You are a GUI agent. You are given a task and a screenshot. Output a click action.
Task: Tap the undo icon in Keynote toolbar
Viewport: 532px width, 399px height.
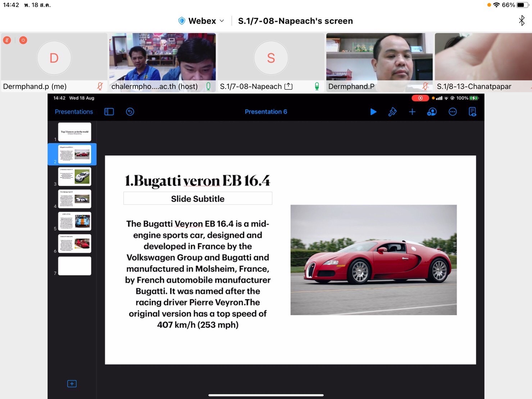tap(130, 112)
